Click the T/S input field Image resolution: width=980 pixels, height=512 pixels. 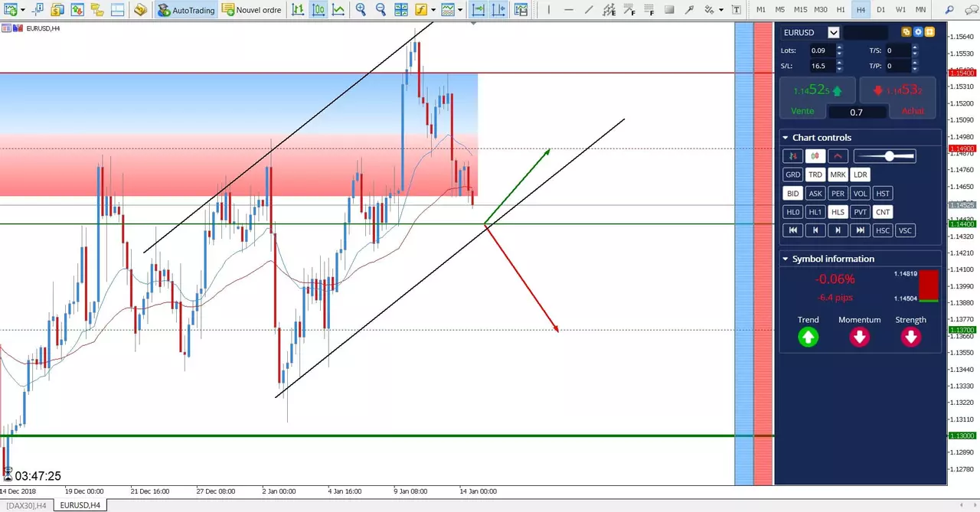[897, 51]
